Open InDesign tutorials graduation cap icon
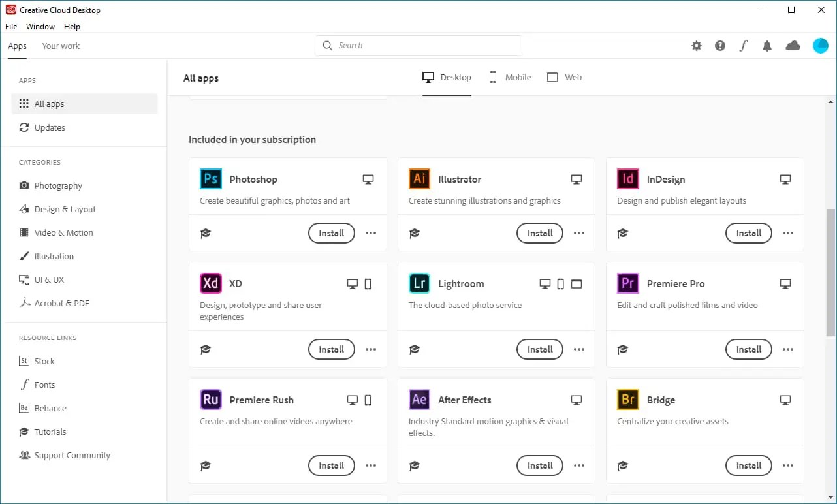The width and height of the screenshot is (837, 504). (623, 233)
